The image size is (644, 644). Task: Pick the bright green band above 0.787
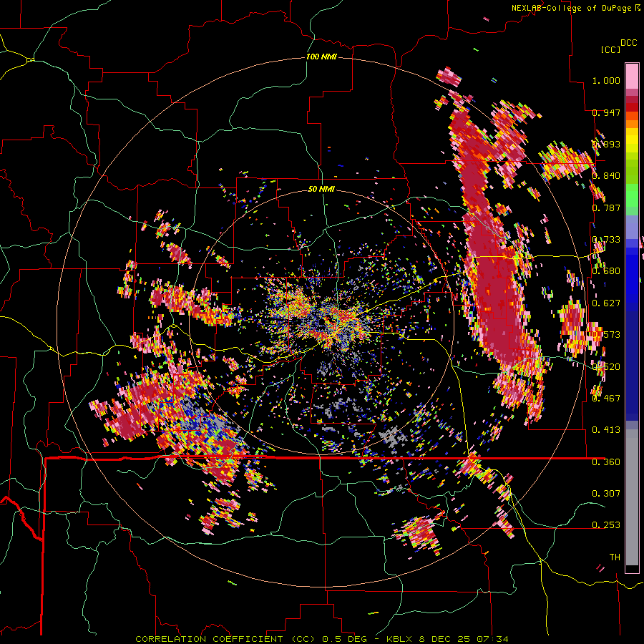click(632, 196)
